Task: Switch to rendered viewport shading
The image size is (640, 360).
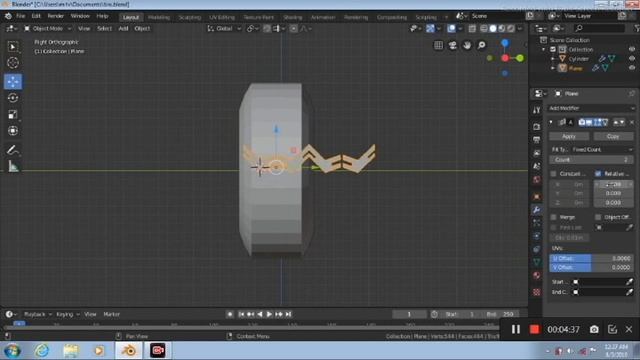Action: (511, 29)
